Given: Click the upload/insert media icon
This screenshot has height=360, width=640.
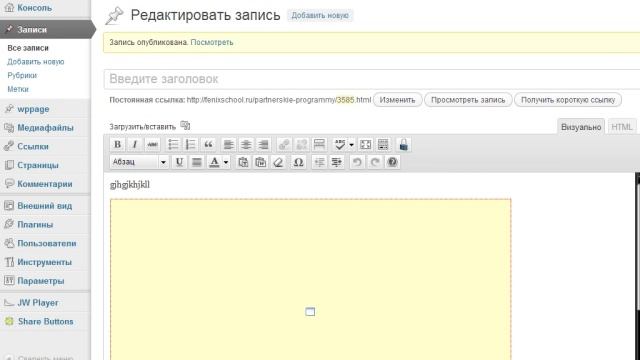Looking at the screenshot, I should [x=185, y=125].
